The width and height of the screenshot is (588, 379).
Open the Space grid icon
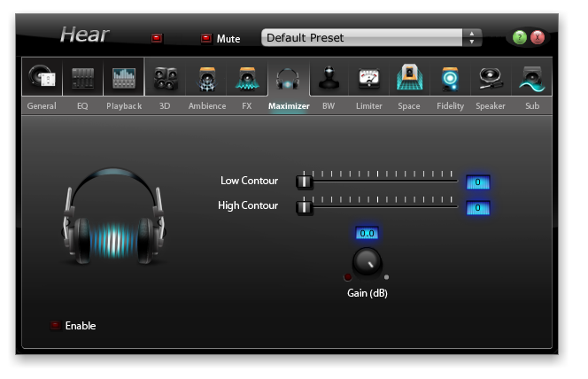pos(409,77)
